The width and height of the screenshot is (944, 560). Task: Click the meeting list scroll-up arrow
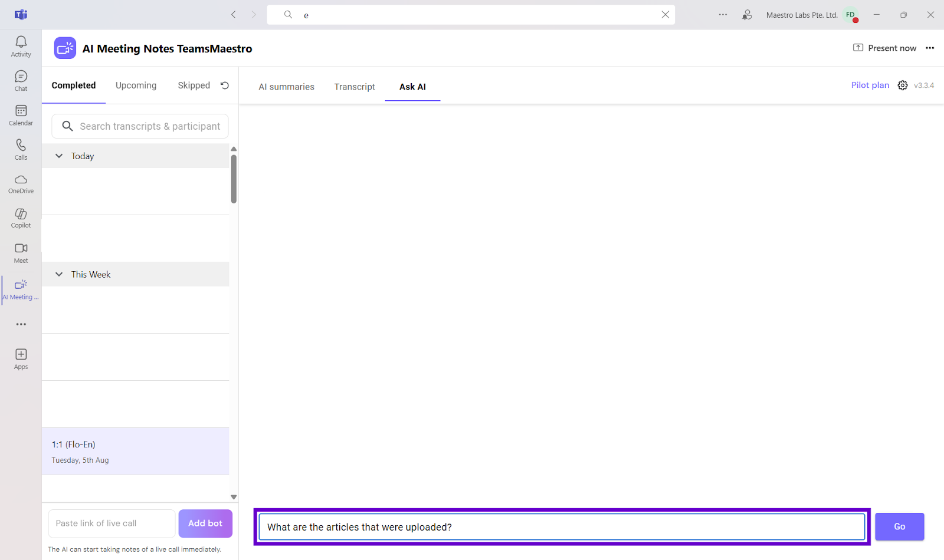[x=234, y=149]
